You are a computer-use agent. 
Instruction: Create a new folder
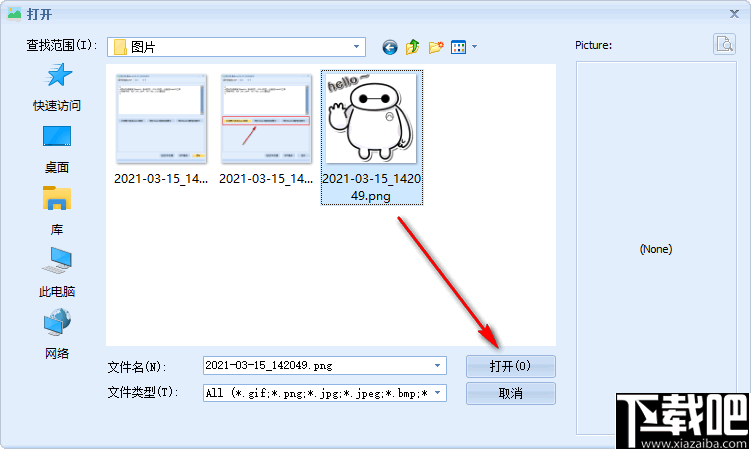[436, 47]
